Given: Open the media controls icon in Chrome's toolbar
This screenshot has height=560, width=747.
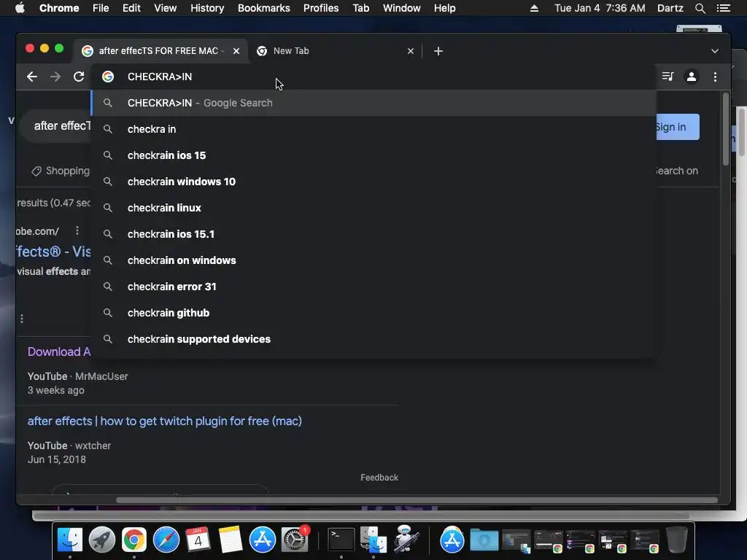Looking at the screenshot, I should pos(668,77).
